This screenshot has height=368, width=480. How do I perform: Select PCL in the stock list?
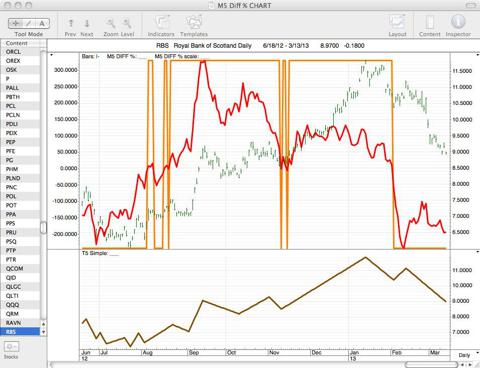coord(20,106)
